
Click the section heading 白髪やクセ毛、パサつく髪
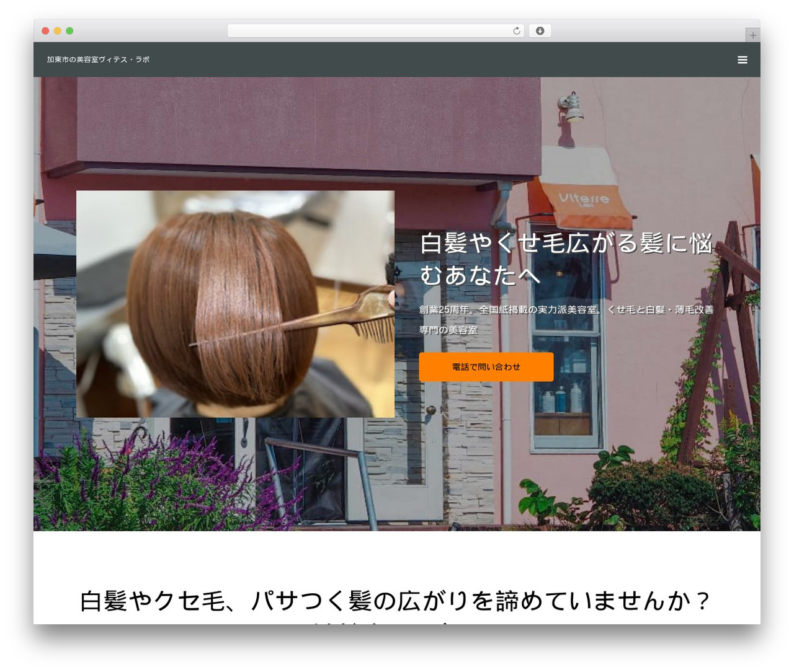click(x=395, y=601)
